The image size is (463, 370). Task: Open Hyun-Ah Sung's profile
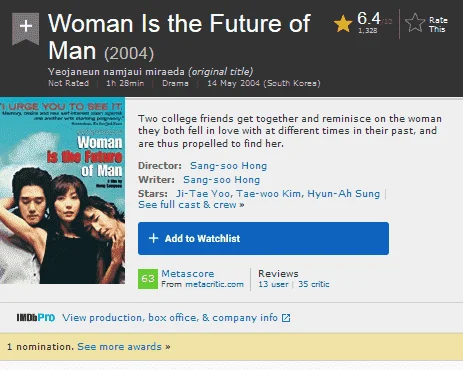click(343, 194)
